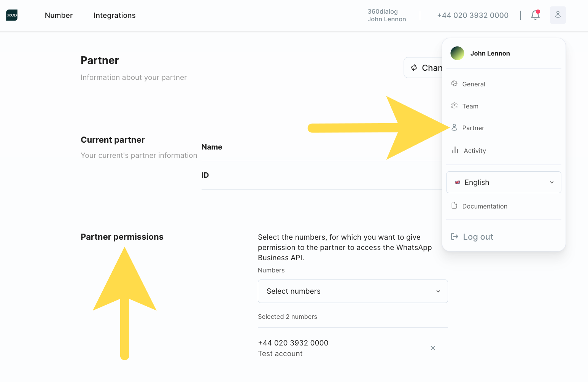This screenshot has height=382, width=588.
Task: Select Partner in the user menu
Action: (x=473, y=128)
